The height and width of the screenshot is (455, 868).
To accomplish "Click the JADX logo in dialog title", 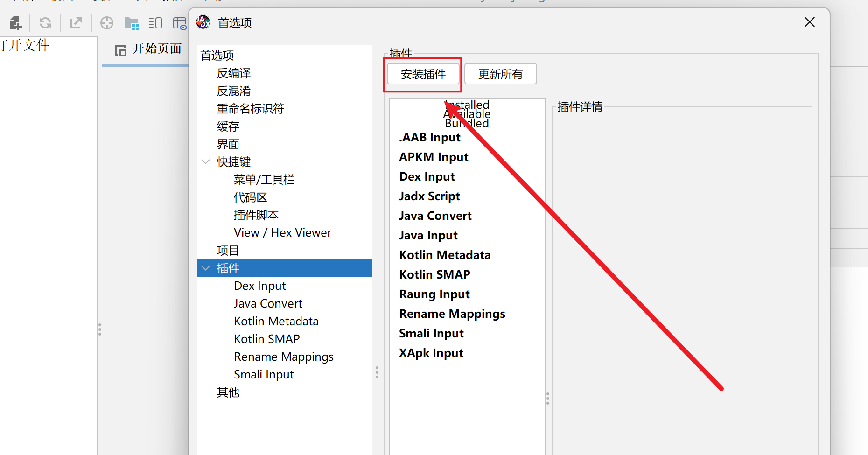I will point(203,22).
